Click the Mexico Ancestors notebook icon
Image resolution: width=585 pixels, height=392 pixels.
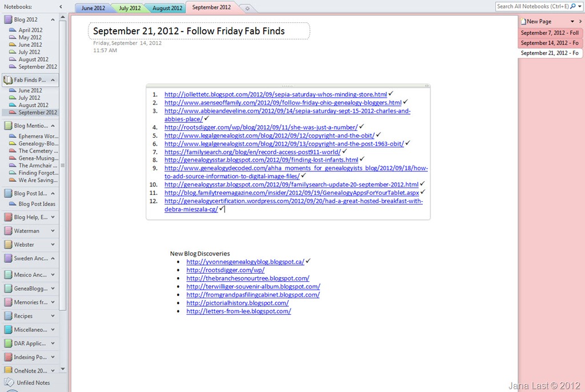pyautogui.click(x=8, y=275)
